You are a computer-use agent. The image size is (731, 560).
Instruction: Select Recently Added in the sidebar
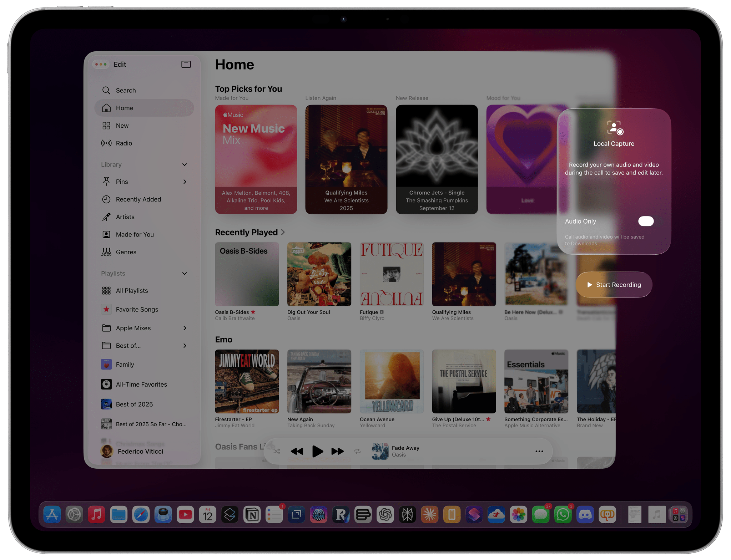[x=138, y=199]
